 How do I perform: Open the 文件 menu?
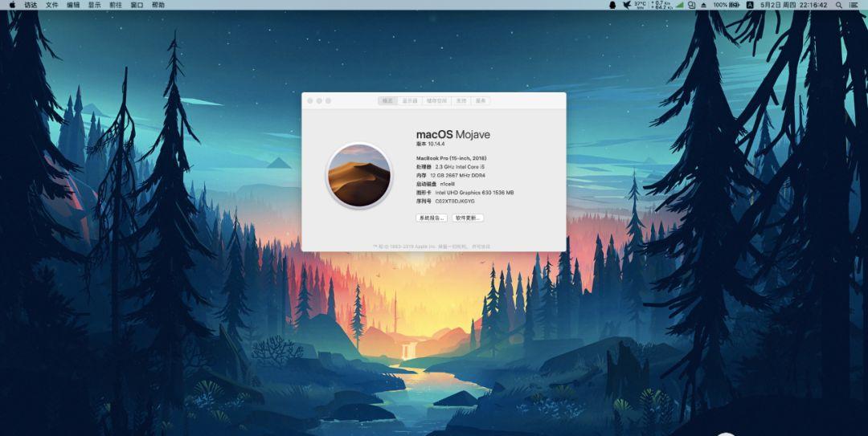click(52, 5)
